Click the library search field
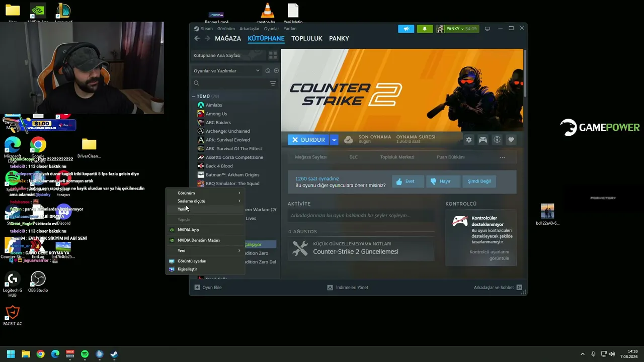Screen dimensions: 644x362 pos(231,83)
